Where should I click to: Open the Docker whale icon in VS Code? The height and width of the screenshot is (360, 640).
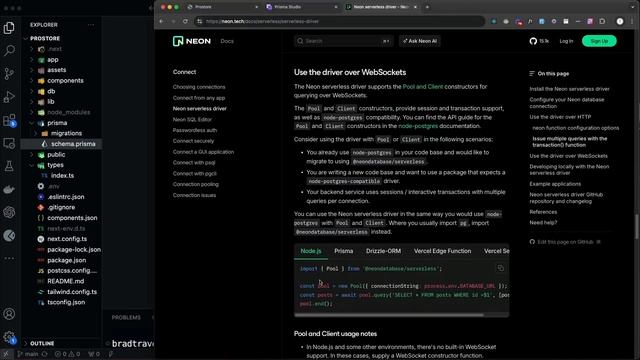[9, 189]
